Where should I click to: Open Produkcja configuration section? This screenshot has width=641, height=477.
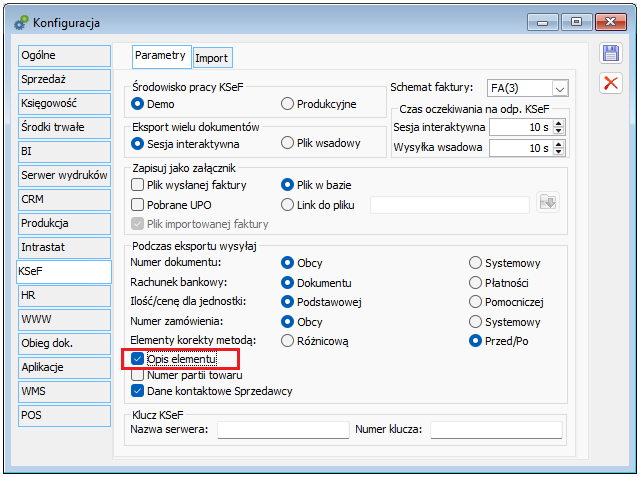[x=64, y=224]
